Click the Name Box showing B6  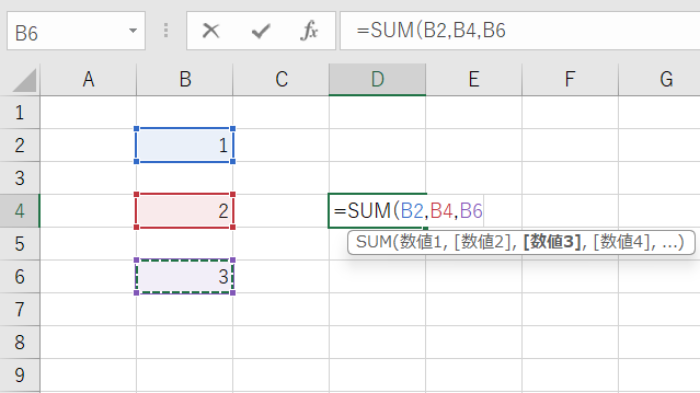click(x=76, y=31)
